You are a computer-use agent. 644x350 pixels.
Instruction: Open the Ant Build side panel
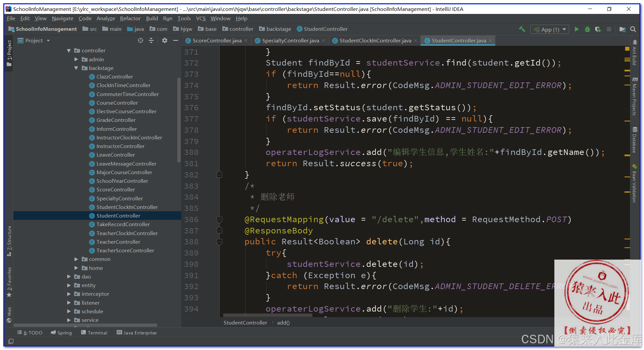635,52
